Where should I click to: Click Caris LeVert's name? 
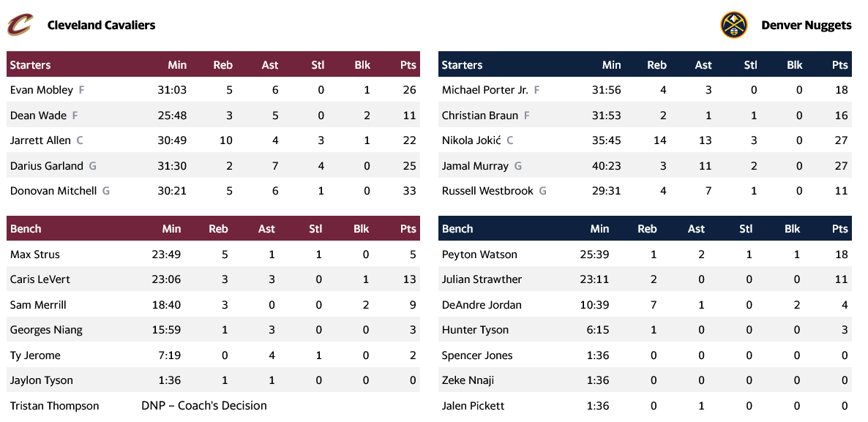[x=40, y=279]
